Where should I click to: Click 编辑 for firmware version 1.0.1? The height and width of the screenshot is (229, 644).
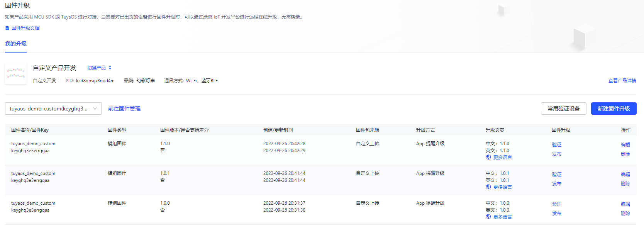coord(625,175)
